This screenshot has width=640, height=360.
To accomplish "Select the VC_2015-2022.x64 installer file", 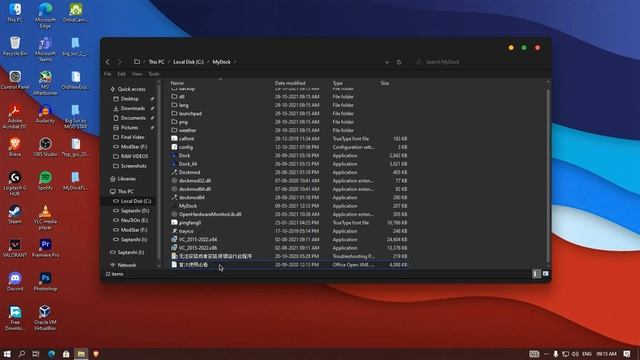I will pos(290,240).
